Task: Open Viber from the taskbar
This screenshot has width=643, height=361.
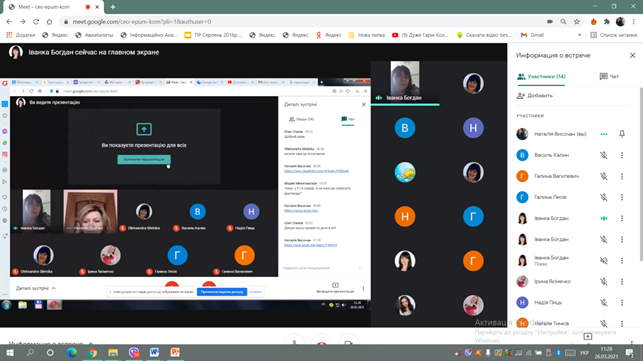Action: tap(134, 352)
